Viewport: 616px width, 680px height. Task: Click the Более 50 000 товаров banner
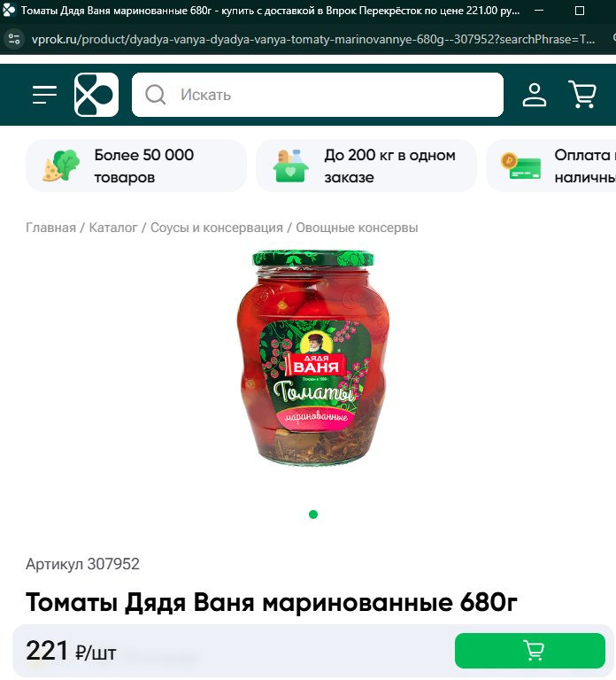pyautogui.click(x=136, y=166)
